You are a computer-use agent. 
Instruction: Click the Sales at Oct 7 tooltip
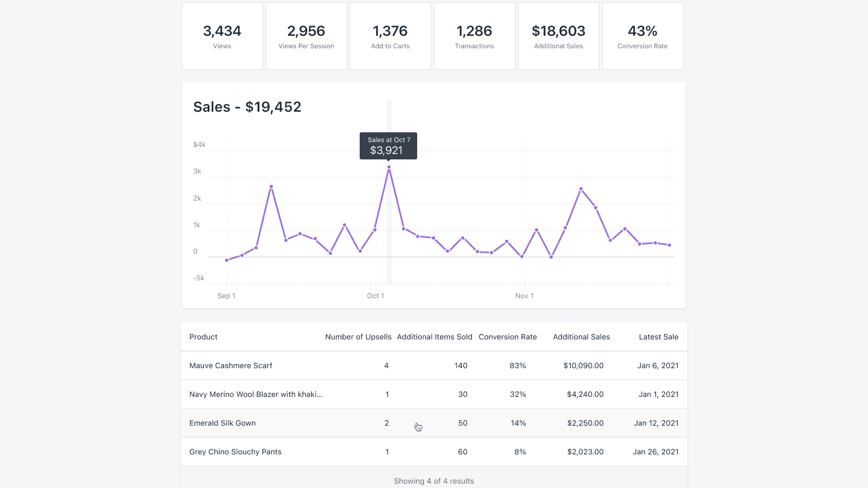coord(388,145)
